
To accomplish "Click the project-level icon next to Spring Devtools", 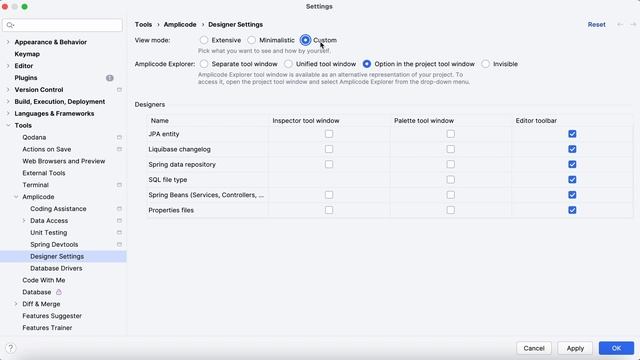I will (x=119, y=244).
